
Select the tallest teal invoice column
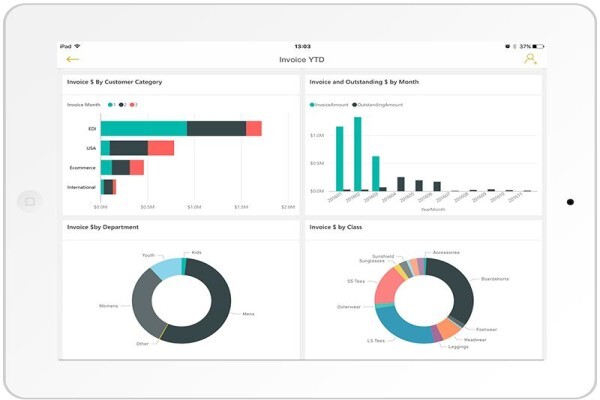(357, 154)
